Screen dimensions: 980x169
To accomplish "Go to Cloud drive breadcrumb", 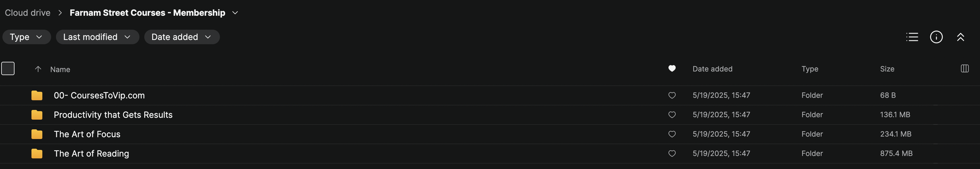I will tap(28, 13).
